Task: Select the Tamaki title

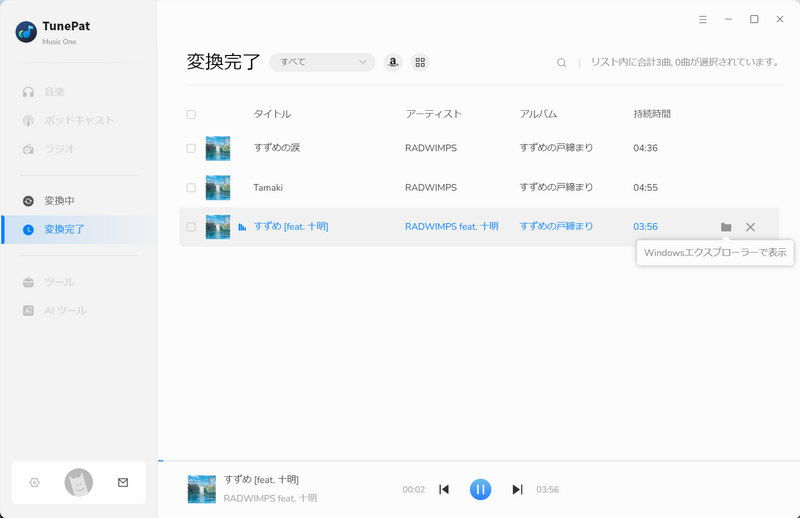Action: coord(268,188)
